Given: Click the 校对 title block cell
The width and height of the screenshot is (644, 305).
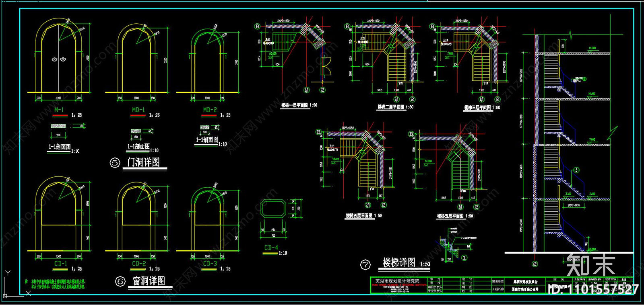Looking at the screenshot, I should click(x=466, y=291).
